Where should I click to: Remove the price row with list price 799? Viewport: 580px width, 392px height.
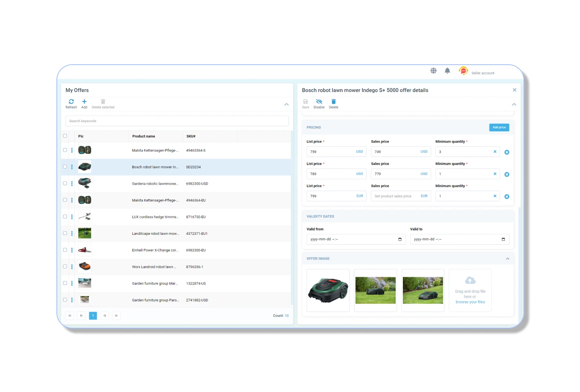point(507,197)
